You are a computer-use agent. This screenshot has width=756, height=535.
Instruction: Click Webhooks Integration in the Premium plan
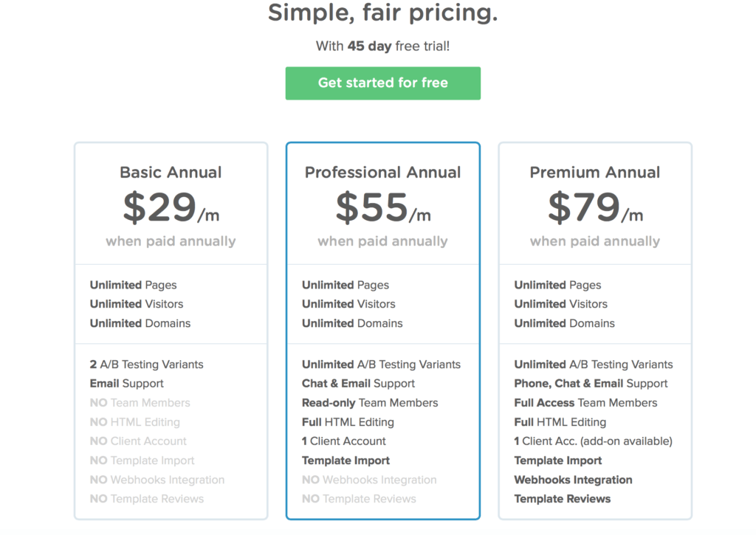[574, 480]
